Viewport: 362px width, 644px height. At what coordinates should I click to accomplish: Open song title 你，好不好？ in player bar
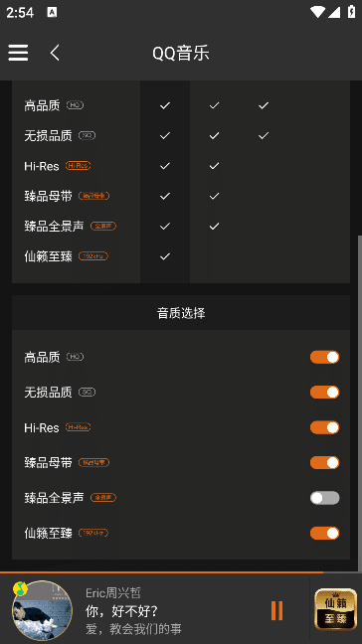pos(121,611)
